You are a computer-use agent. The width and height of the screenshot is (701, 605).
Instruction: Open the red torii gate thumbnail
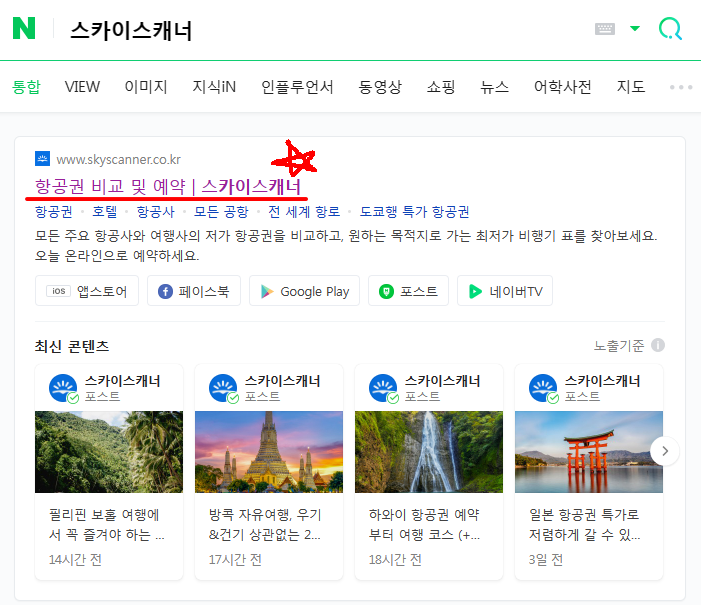point(589,452)
